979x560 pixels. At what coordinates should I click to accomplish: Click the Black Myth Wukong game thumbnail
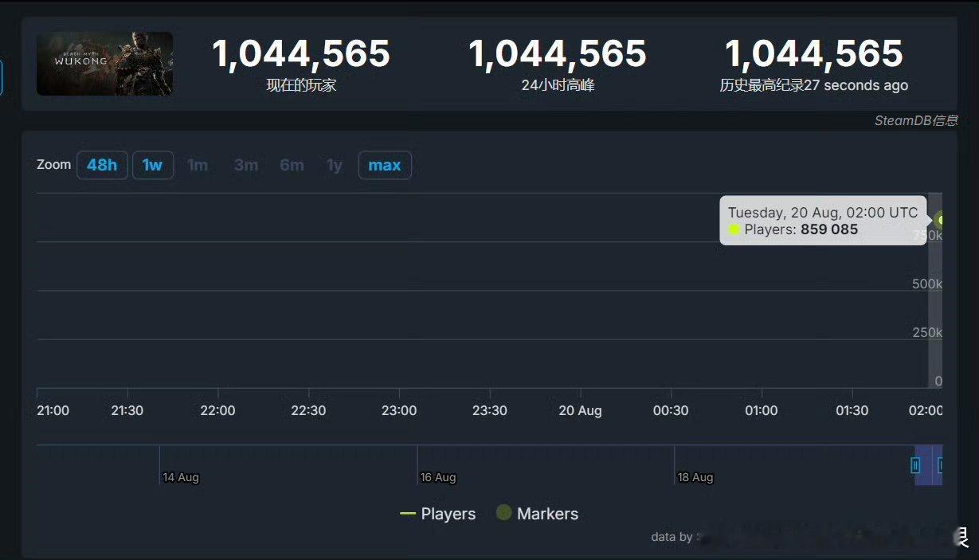pos(104,64)
